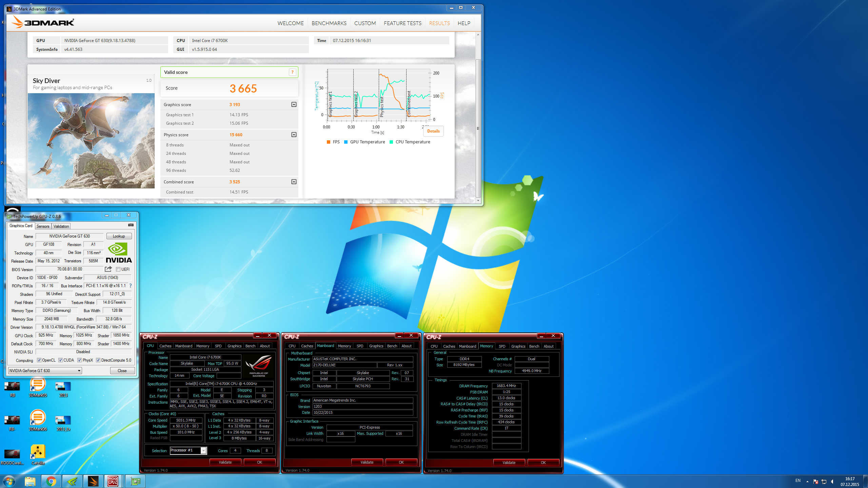The height and width of the screenshot is (488, 868).
Task: Open the Catzilla desktop shortcut
Action: click(38, 455)
